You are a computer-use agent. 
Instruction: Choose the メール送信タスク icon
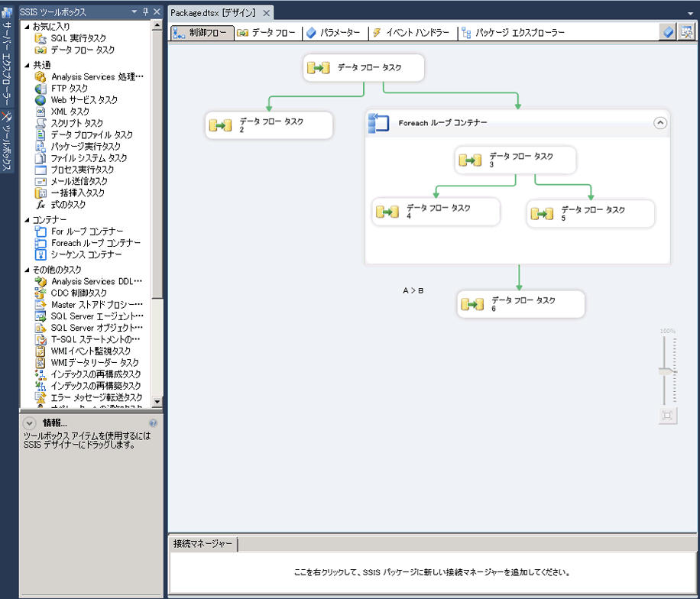(x=41, y=181)
